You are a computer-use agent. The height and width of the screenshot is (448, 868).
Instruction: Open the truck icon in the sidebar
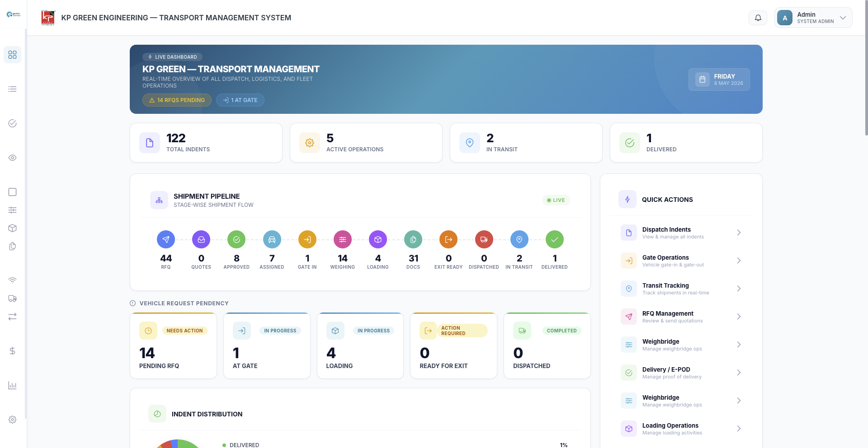[12, 299]
